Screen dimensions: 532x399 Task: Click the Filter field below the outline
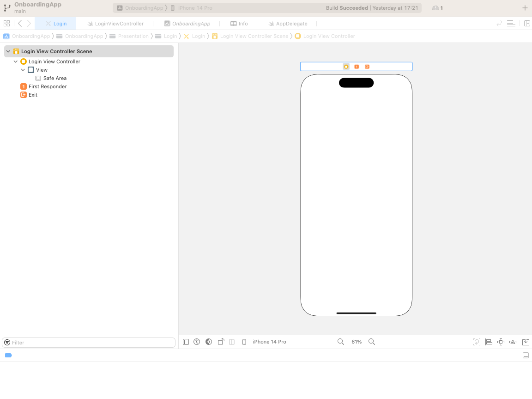[88, 342]
